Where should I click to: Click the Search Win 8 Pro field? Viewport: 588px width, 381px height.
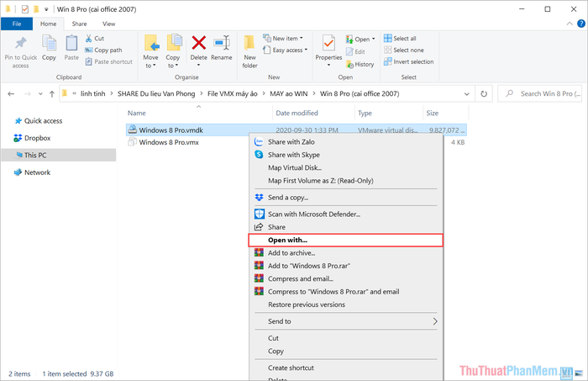pyautogui.click(x=540, y=94)
